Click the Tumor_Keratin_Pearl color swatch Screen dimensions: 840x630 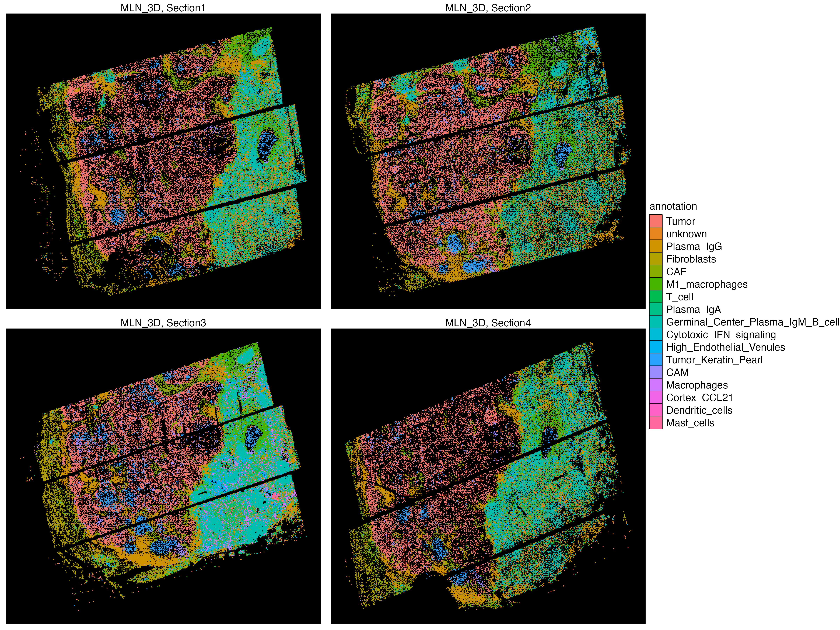click(656, 360)
